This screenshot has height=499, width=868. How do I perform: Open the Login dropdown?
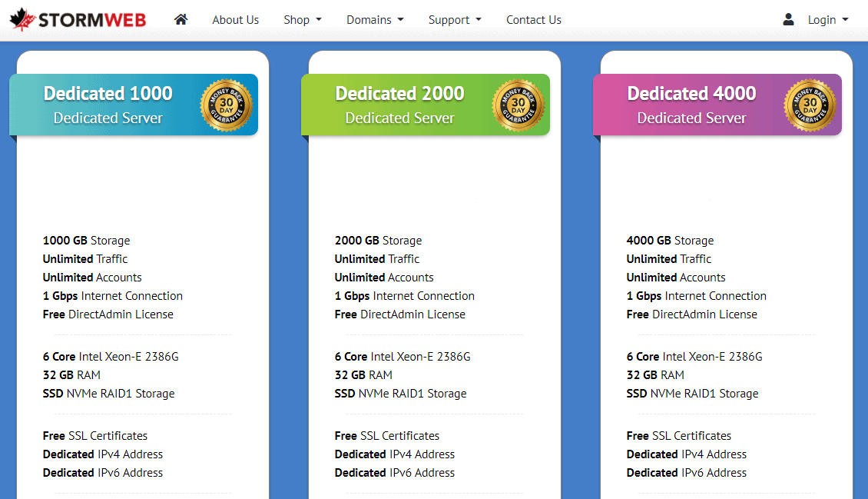point(827,20)
